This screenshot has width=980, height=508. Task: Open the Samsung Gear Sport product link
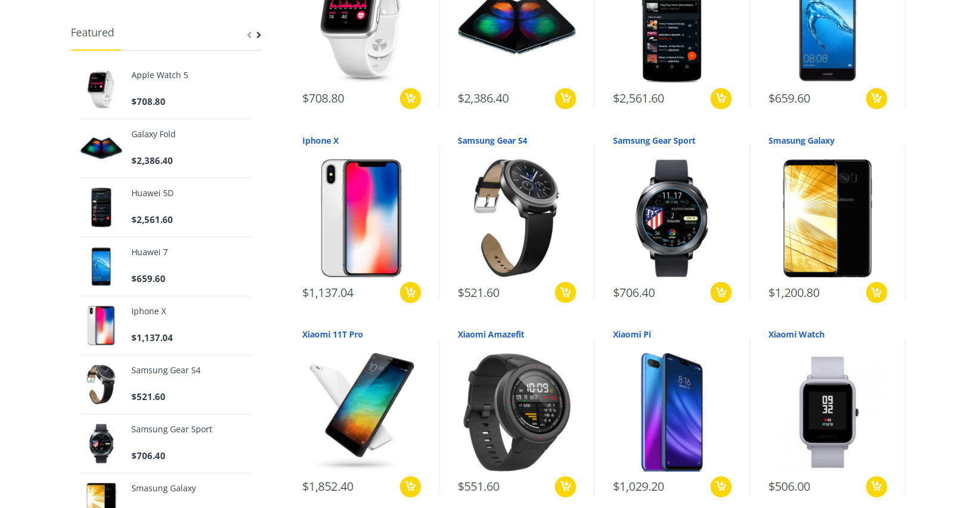pyautogui.click(x=654, y=141)
